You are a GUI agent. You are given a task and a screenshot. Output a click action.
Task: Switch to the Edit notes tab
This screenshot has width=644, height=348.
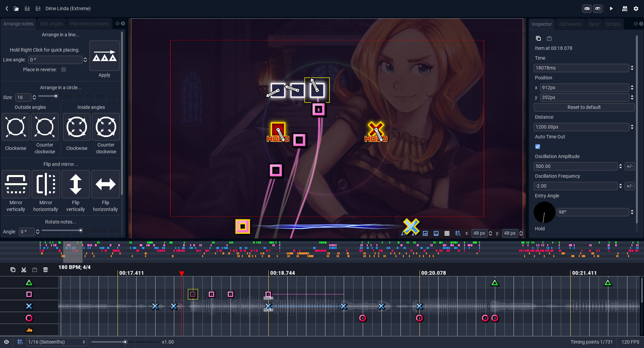click(51, 23)
